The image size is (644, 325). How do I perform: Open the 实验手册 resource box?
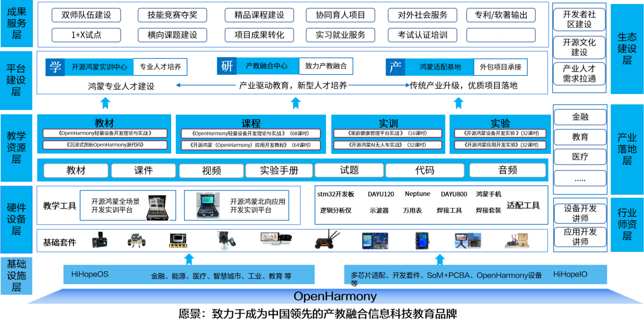279,171
